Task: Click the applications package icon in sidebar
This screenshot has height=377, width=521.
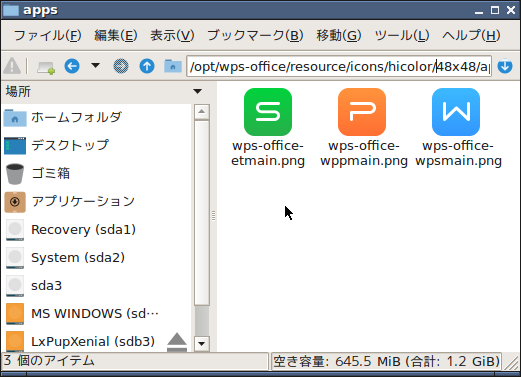Action: pos(15,202)
